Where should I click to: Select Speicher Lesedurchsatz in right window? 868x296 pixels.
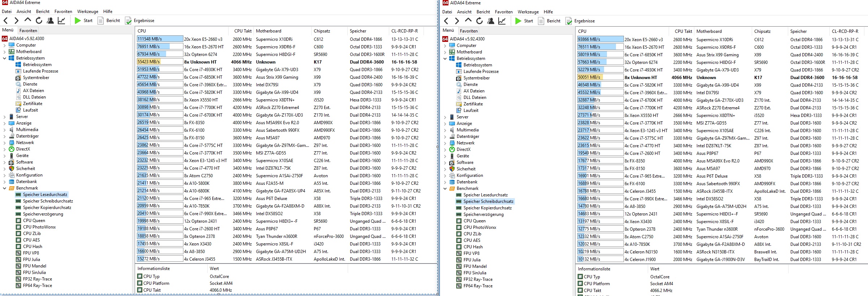[486, 195]
